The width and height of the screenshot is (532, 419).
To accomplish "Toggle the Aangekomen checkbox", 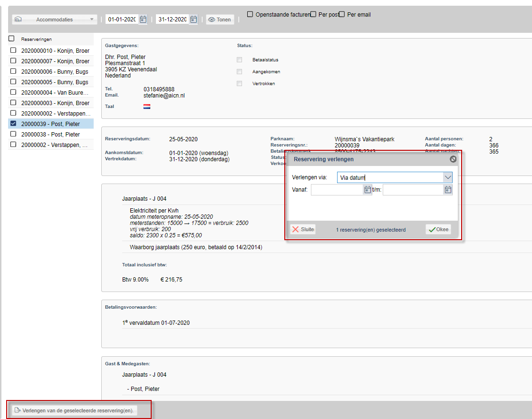I will point(240,72).
